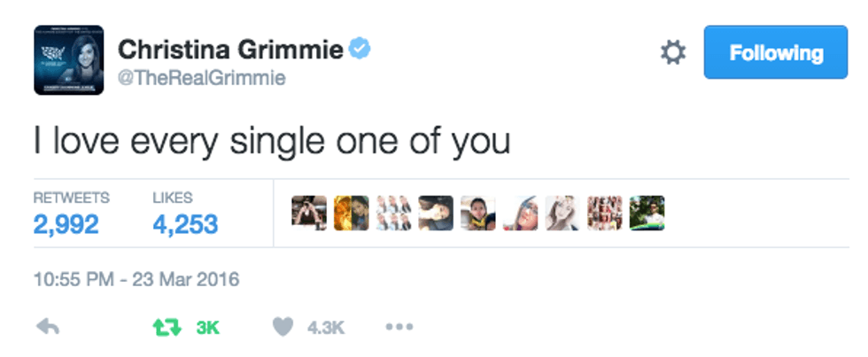Open the 10:55 PM - 23 Mar 2016 timestamp
868x357 pixels.
click(x=136, y=280)
